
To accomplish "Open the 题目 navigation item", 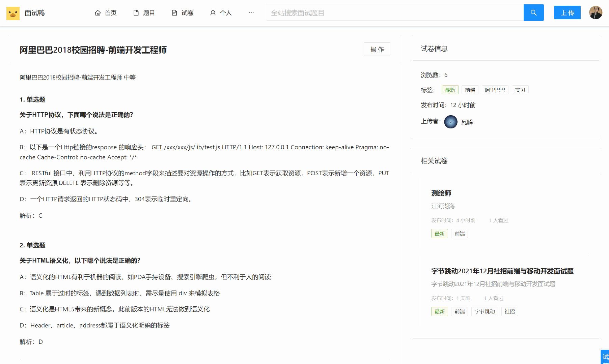I will [144, 13].
